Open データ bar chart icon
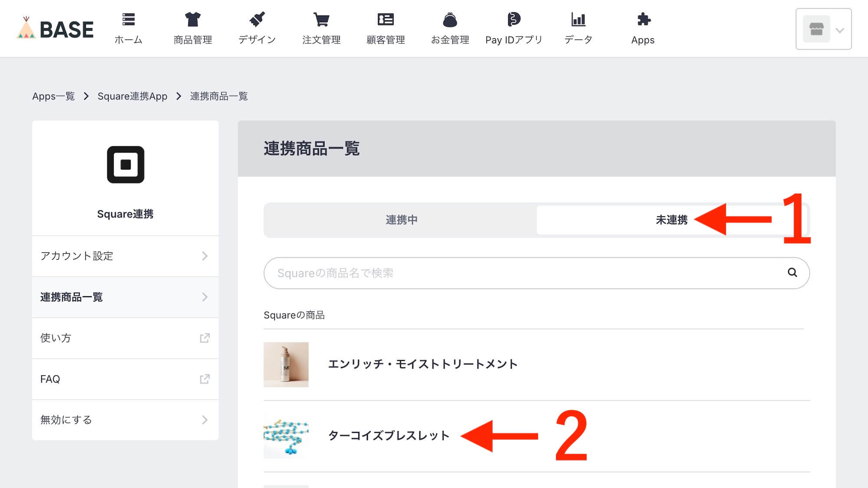Viewport: 868px width, 488px height. click(578, 20)
